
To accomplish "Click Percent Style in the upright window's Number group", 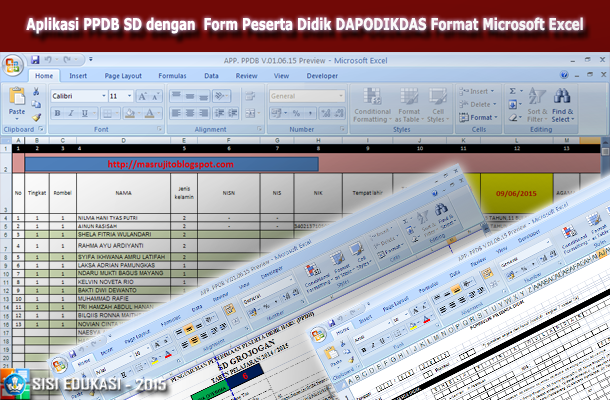I will point(296,113).
